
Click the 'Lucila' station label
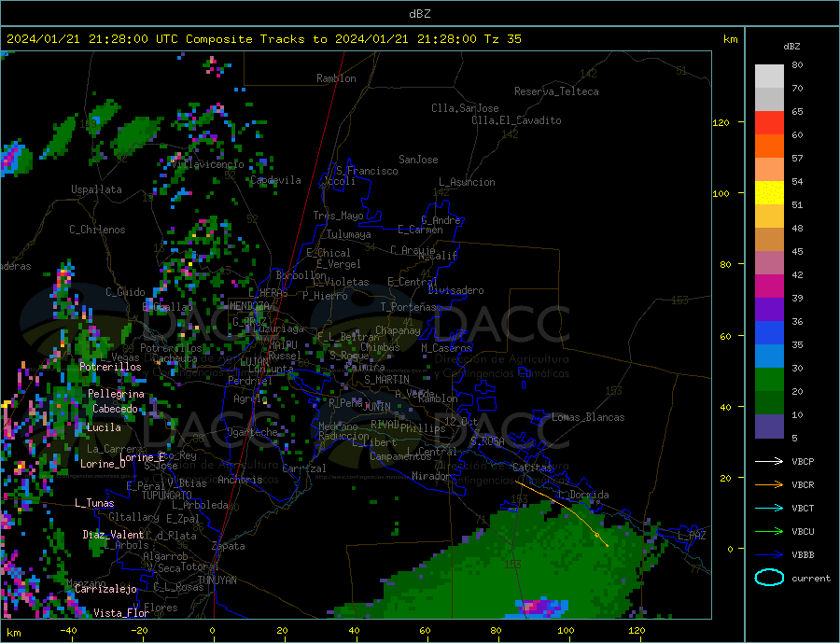click(104, 427)
